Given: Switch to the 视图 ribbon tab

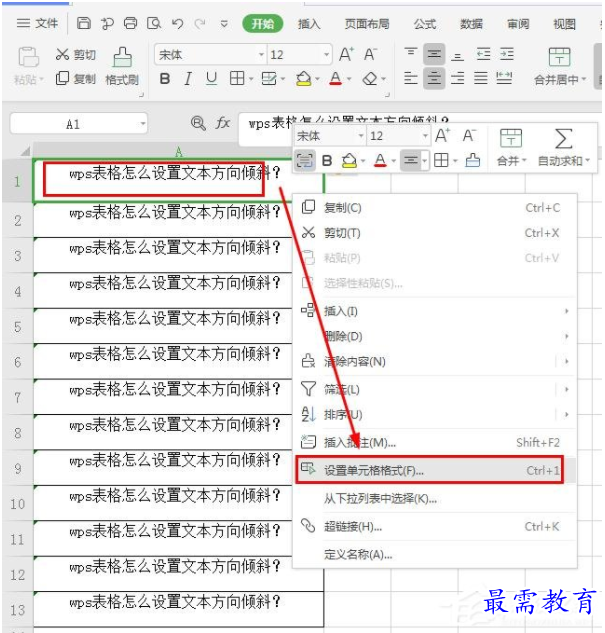Looking at the screenshot, I should [564, 24].
